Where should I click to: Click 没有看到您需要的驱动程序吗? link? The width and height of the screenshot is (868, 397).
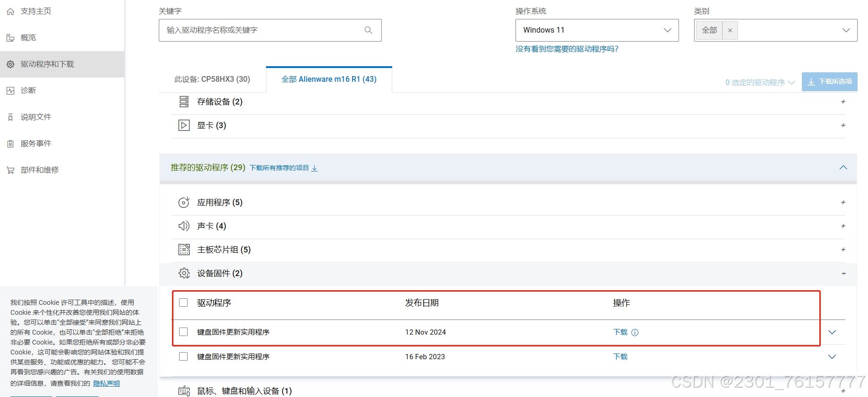click(567, 49)
